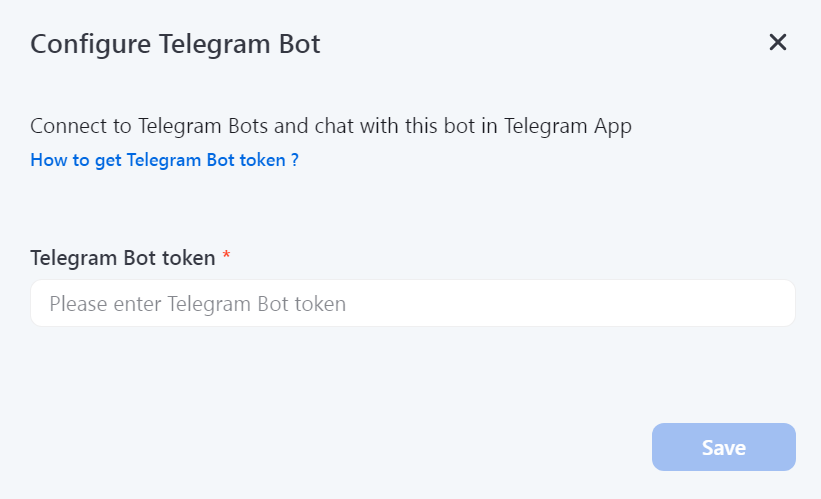Follow the blue help link about bot tokens
Viewport: 821px width, 499px height.
click(164, 160)
